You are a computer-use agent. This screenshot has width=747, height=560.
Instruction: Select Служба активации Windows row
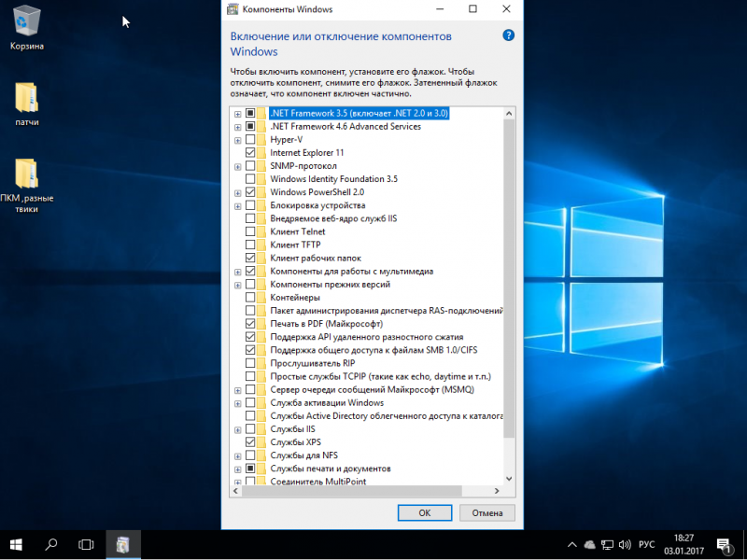click(327, 403)
